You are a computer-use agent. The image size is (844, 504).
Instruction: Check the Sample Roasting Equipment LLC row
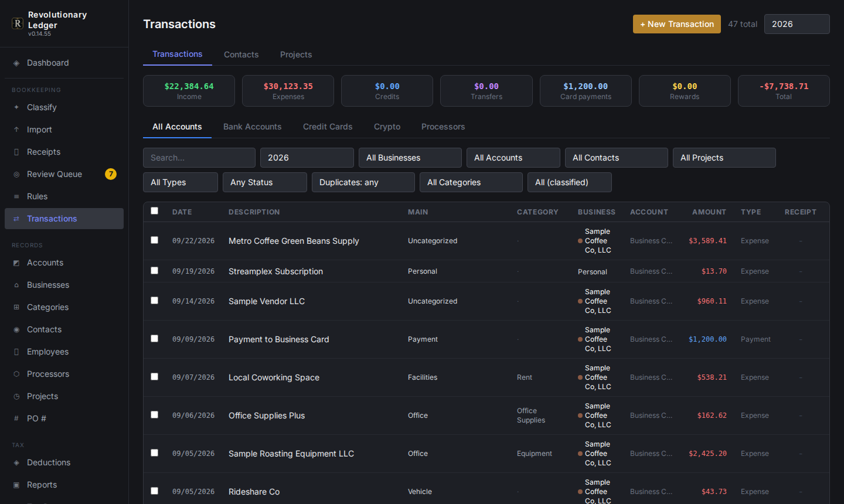tap(155, 453)
